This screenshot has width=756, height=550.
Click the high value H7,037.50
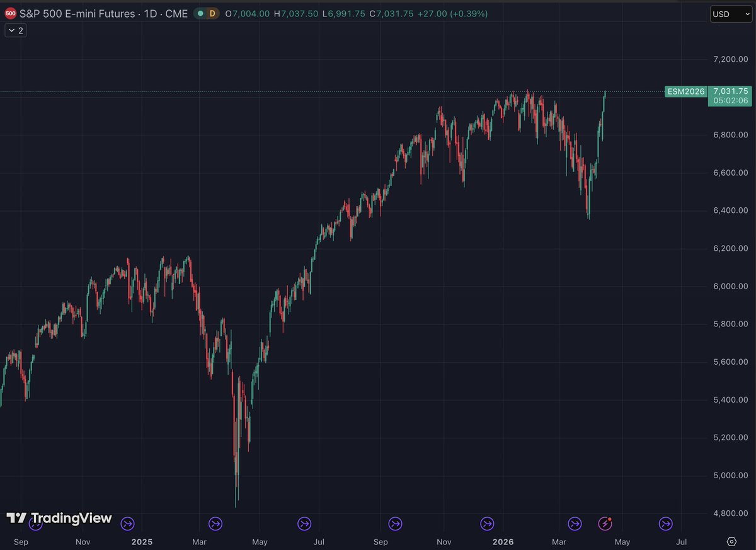(x=297, y=13)
